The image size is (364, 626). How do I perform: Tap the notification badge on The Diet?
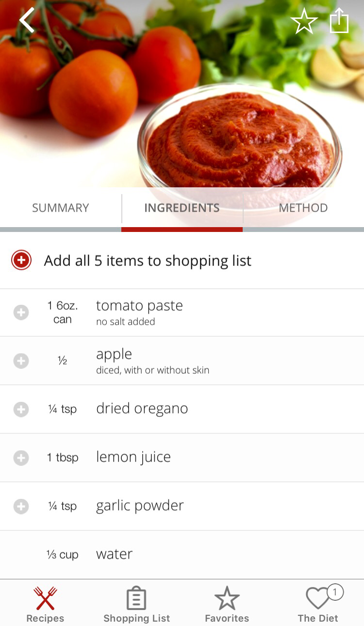[x=335, y=592]
